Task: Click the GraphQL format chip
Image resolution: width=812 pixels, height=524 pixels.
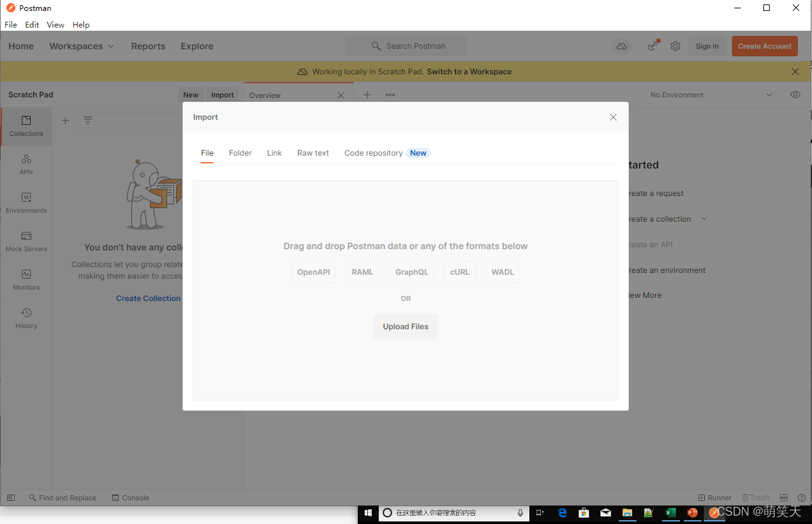Action: tap(411, 272)
